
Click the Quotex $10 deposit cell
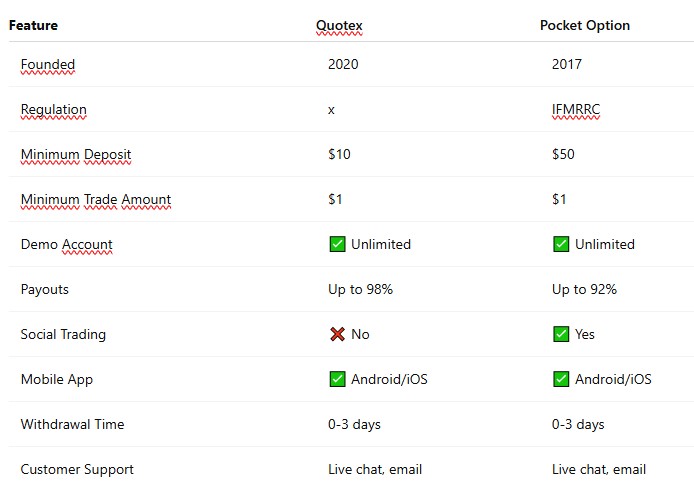coord(339,154)
